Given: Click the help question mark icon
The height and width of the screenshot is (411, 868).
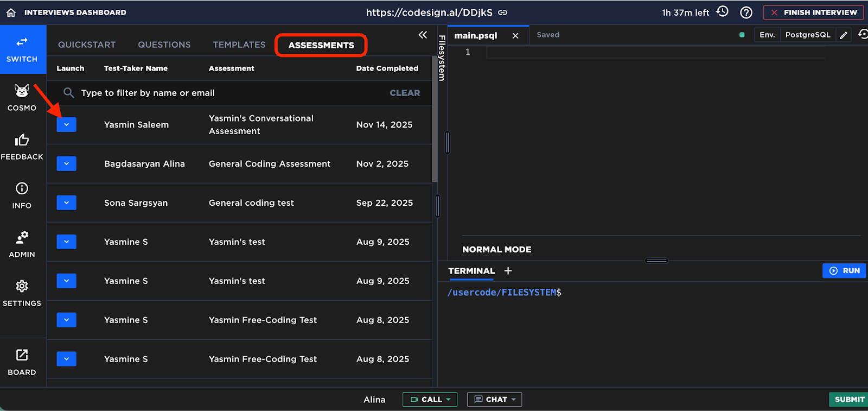Looking at the screenshot, I should [746, 12].
